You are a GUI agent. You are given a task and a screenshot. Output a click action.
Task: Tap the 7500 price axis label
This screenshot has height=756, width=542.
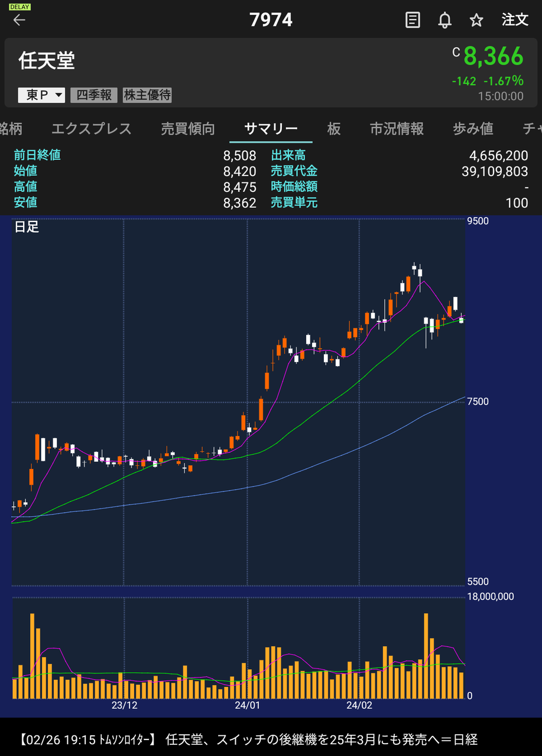(x=478, y=402)
